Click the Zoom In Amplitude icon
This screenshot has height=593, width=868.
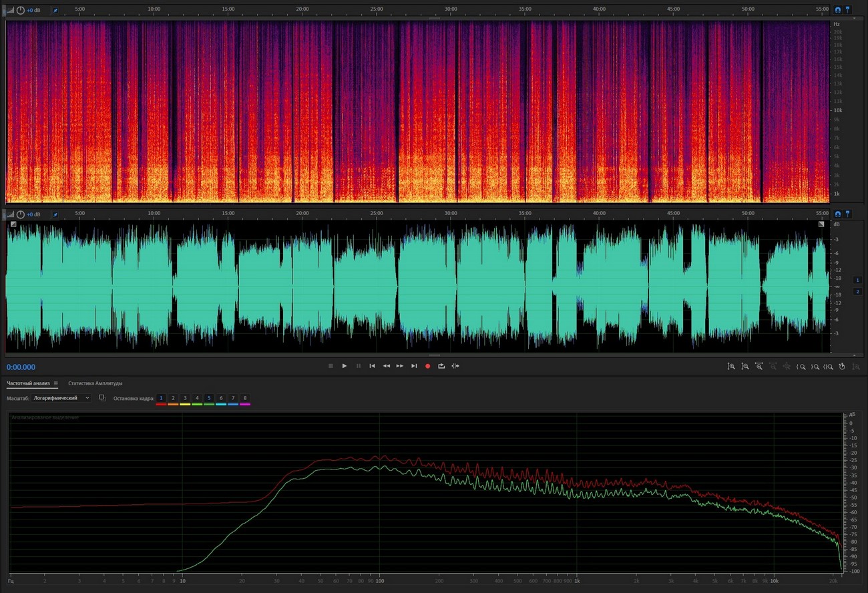coord(731,366)
